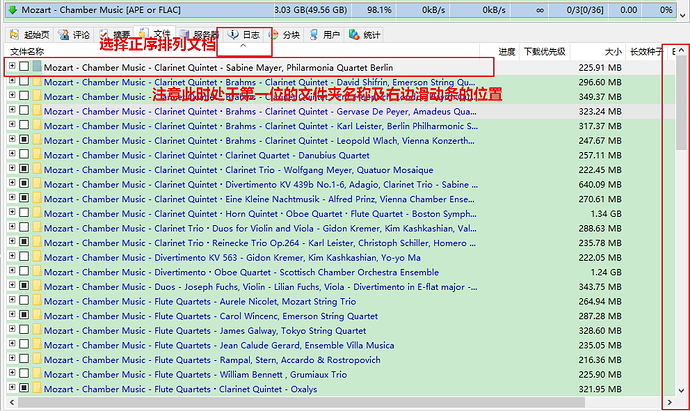Click folder icon of Jean Calude Gerard row

click(x=37, y=345)
